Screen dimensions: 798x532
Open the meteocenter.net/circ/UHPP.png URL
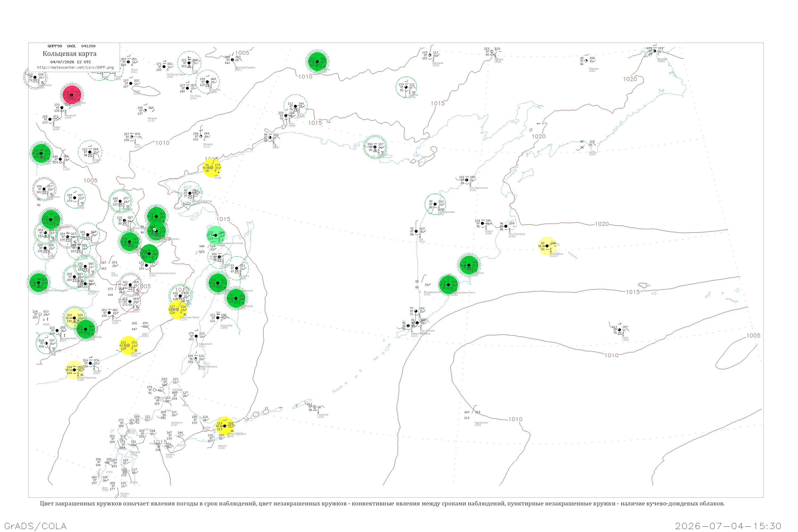click(x=75, y=68)
